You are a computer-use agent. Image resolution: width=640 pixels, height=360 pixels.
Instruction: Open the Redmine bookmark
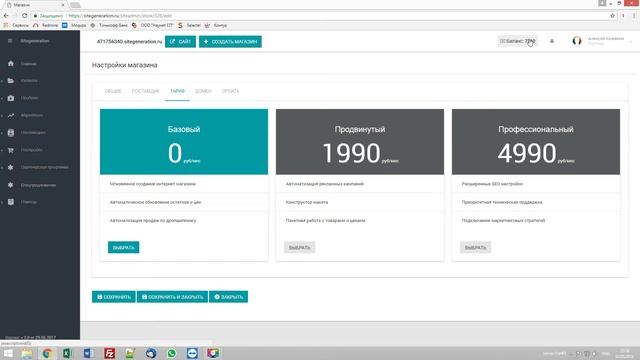click(x=45, y=25)
